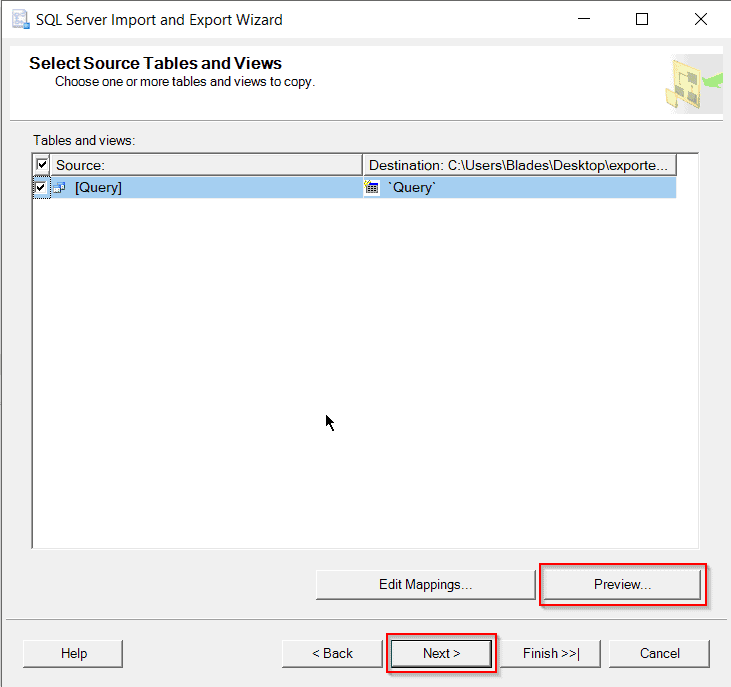Minimize the wizard window

tap(584, 19)
